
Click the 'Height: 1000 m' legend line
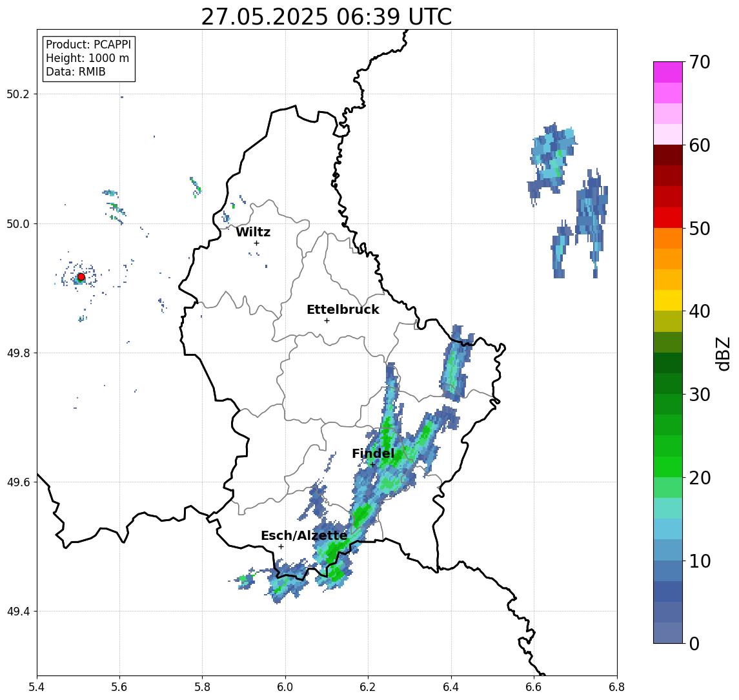[87, 58]
